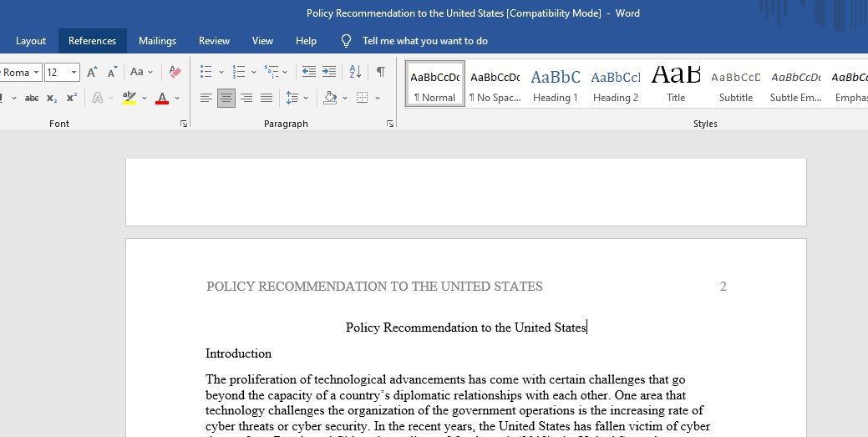Insert bulleted list
Viewport: 868px width, 437px height.
pos(206,72)
